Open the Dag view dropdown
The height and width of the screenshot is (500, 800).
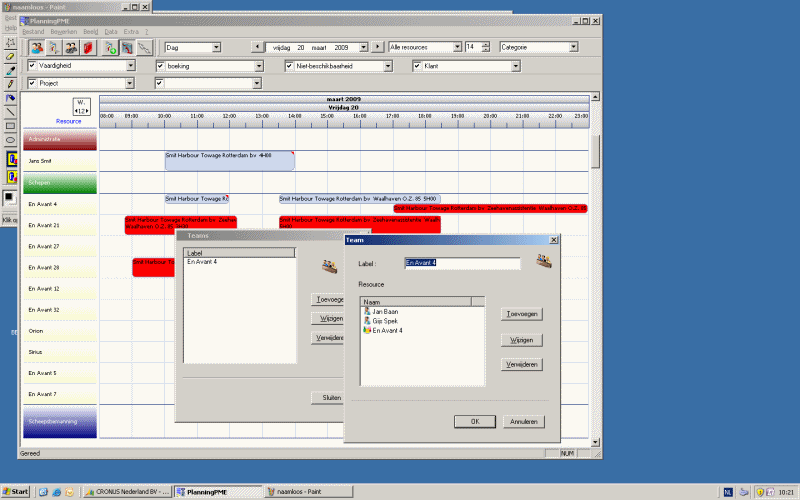[x=215, y=47]
